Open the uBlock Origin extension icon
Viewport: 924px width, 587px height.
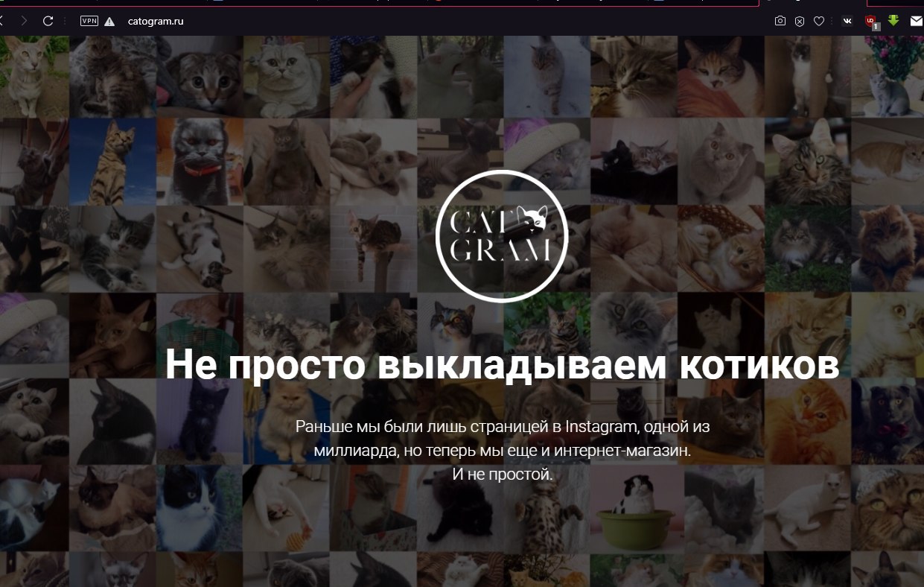click(x=871, y=22)
